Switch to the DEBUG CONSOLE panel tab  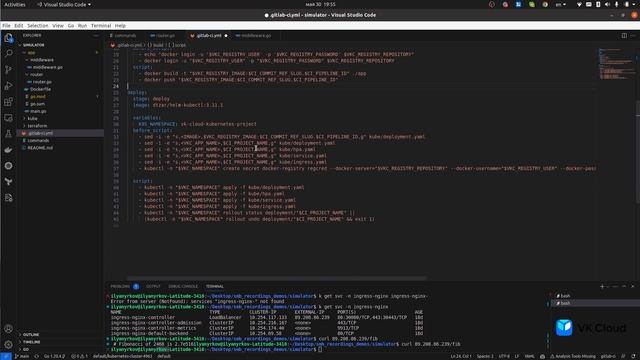(183, 287)
